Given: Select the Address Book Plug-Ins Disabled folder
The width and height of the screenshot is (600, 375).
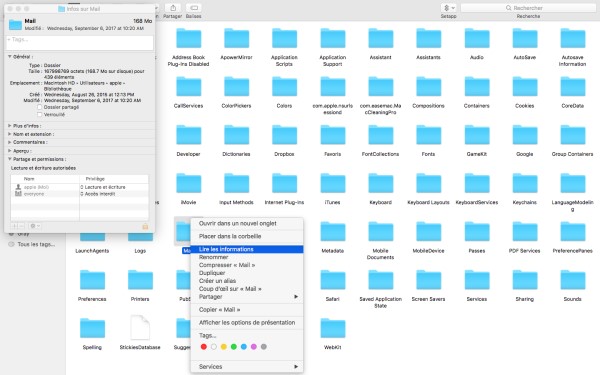Looking at the screenshot, I should 188,38.
